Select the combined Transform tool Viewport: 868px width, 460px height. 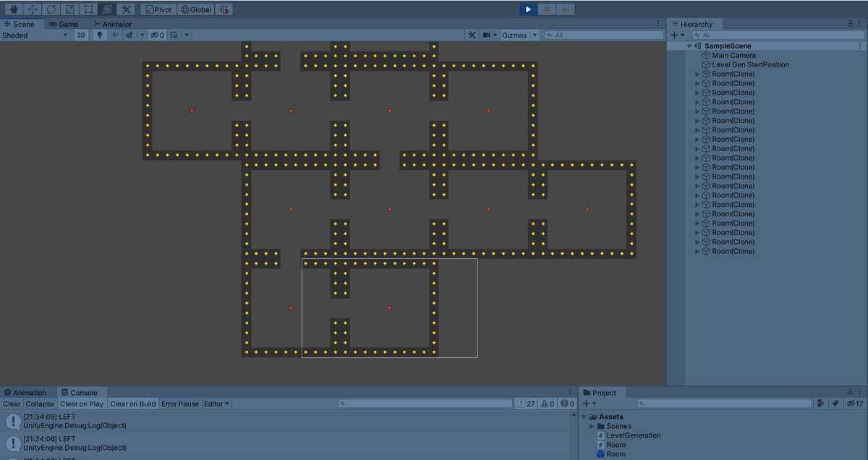pos(107,9)
